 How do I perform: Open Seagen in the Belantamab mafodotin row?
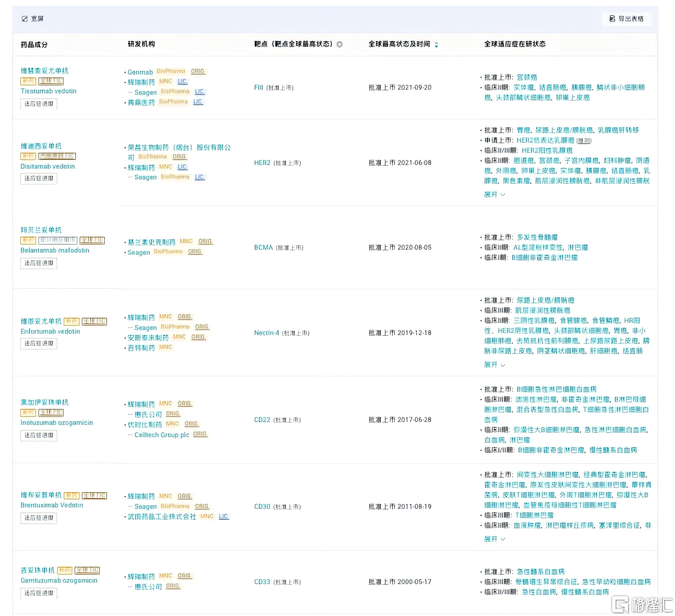pyautogui.click(x=139, y=253)
